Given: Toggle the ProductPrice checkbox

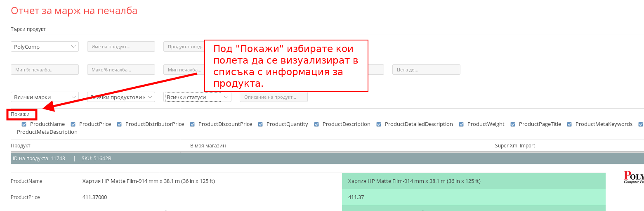Looking at the screenshot, I should [x=73, y=124].
